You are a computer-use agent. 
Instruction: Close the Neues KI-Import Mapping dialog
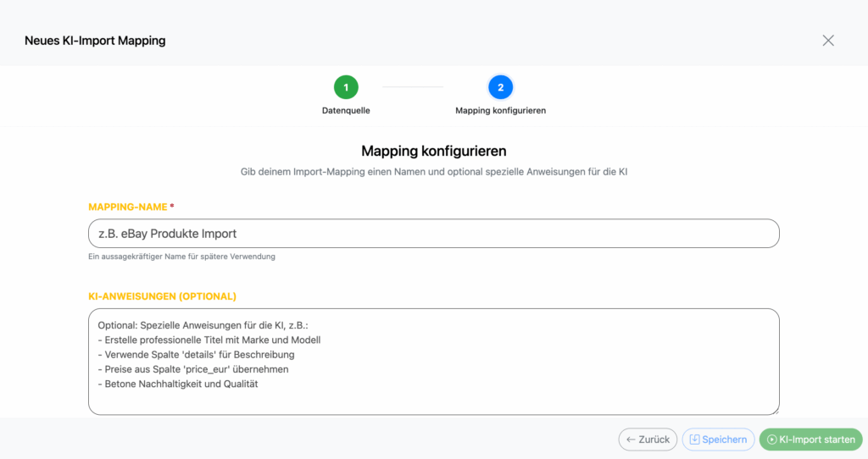point(828,41)
